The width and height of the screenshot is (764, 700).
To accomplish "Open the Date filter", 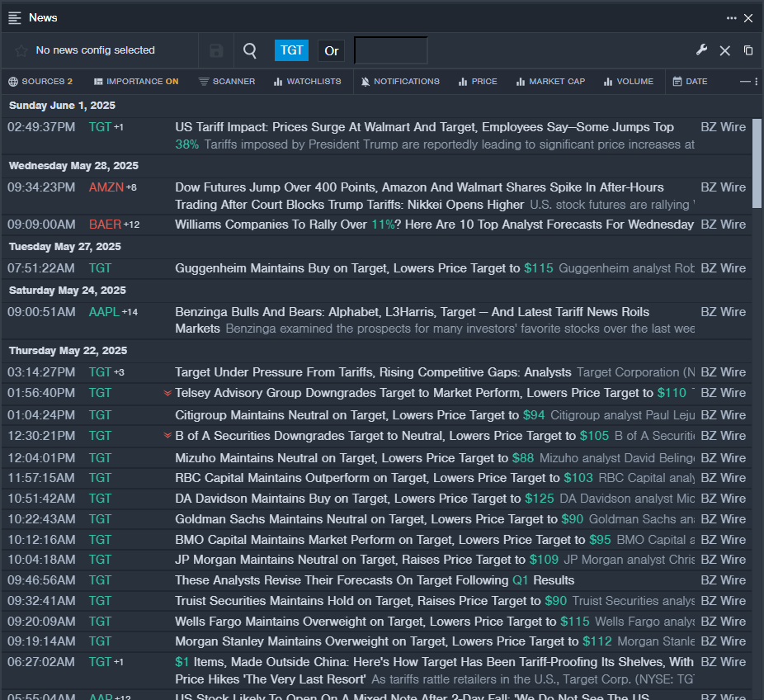I will pyautogui.click(x=690, y=82).
